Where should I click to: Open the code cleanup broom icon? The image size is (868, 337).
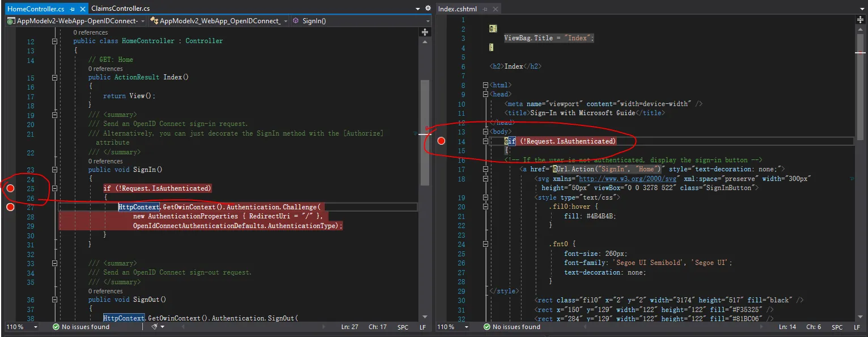tap(154, 327)
